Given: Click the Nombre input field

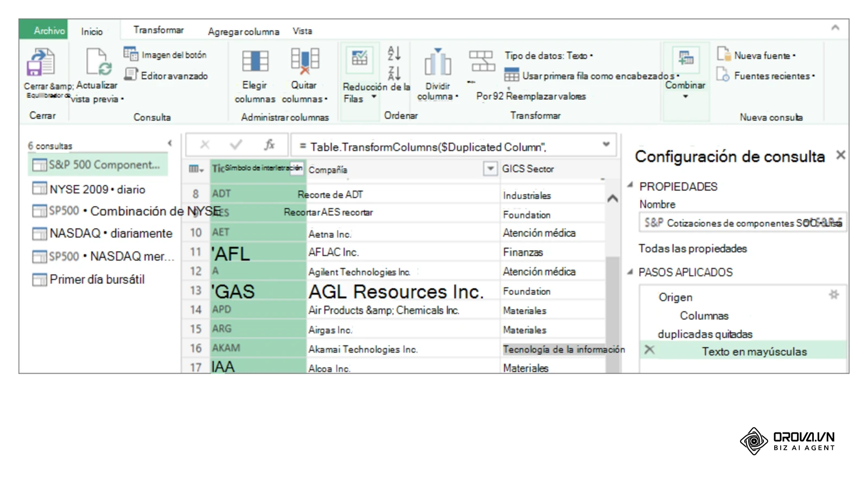Looking at the screenshot, I should [x=742, y=223].
